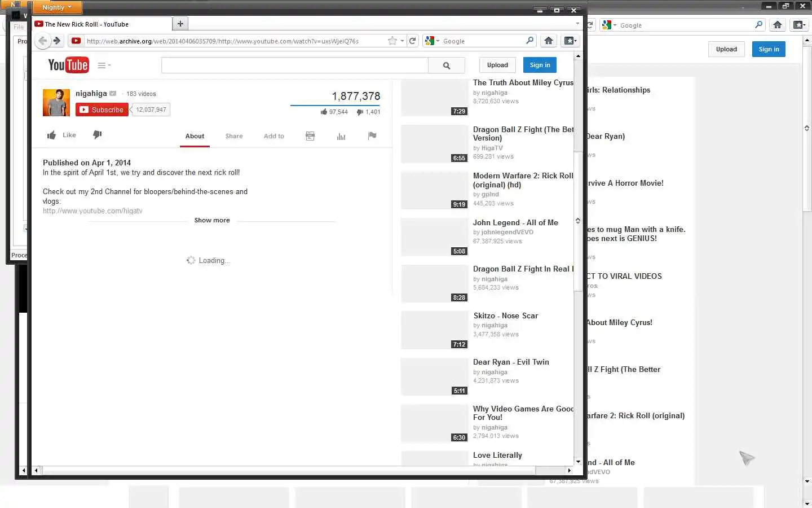Open the video statistics chart icon
The image size is (812, 508).
click(341, 136)
